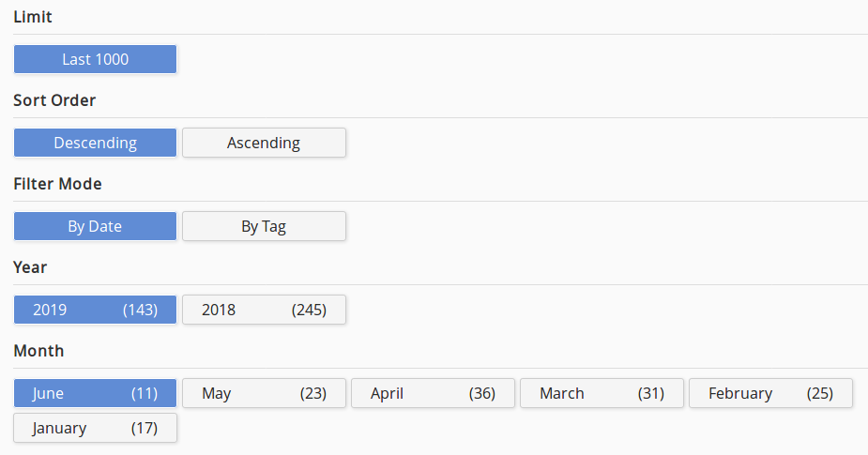Click the (25) count beside February
Image resolution: width=868 pixels, height=455 pixels.
click(820, 393)
